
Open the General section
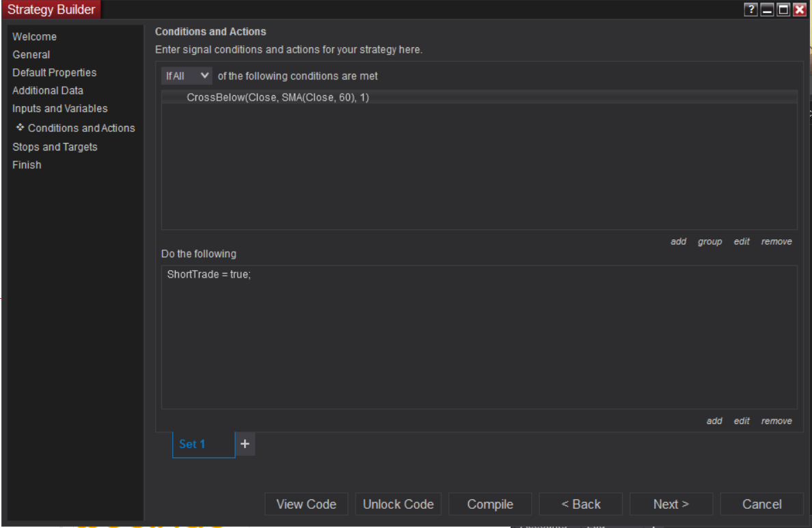[x=31, y=55]
